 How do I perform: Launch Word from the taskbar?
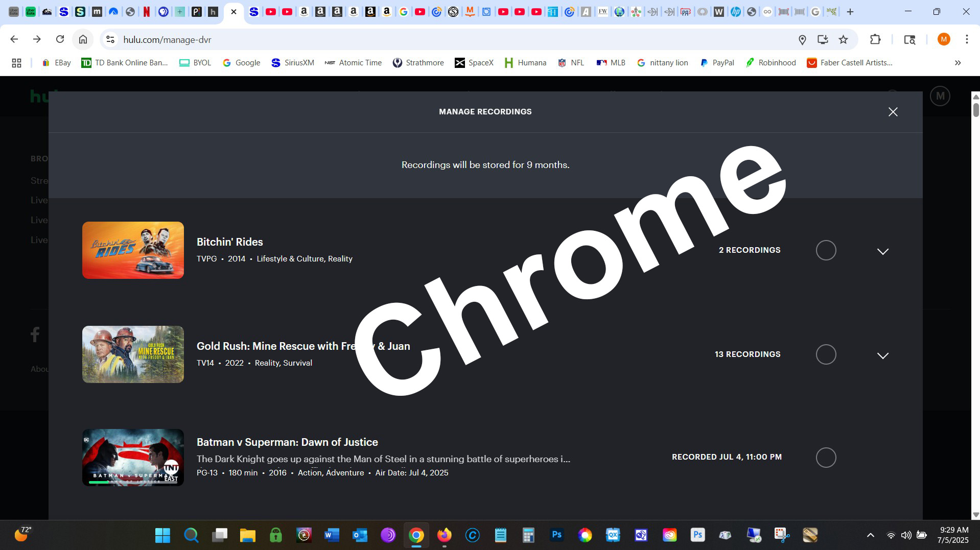click(x=332, y=535)
